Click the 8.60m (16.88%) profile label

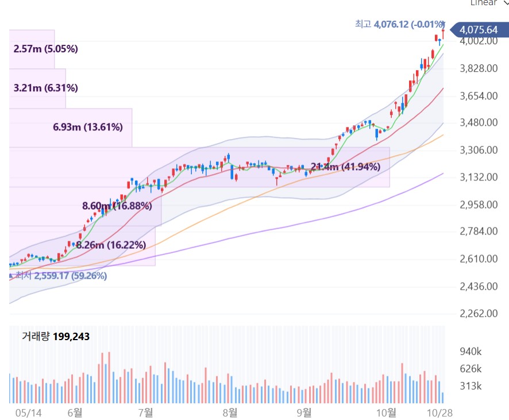click(x=117, y=206)
